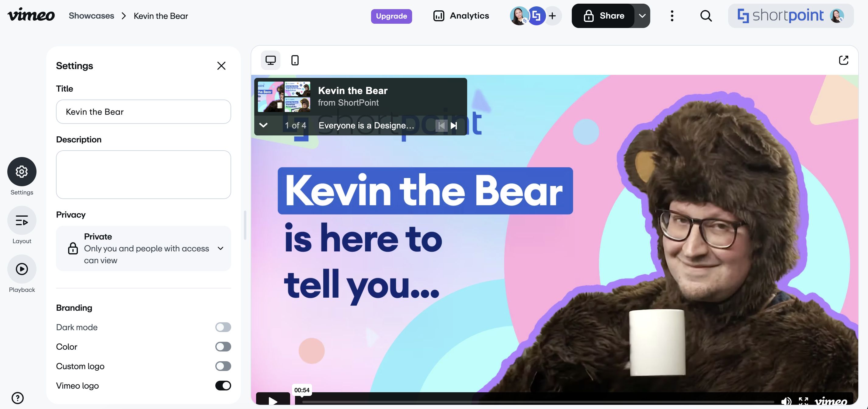Click the Upgrade button
This screenshot has height=409, width=868.
[391, 16]
